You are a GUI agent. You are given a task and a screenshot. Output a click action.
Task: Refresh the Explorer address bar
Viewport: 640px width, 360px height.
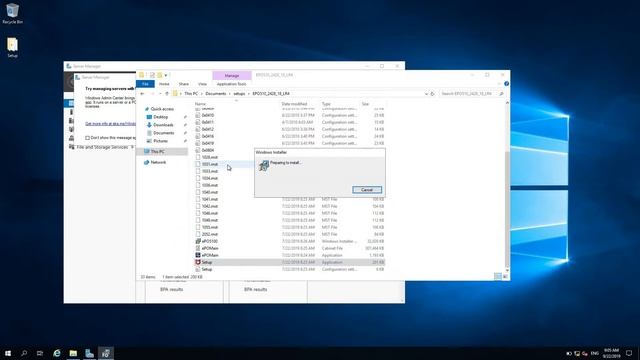433,94
